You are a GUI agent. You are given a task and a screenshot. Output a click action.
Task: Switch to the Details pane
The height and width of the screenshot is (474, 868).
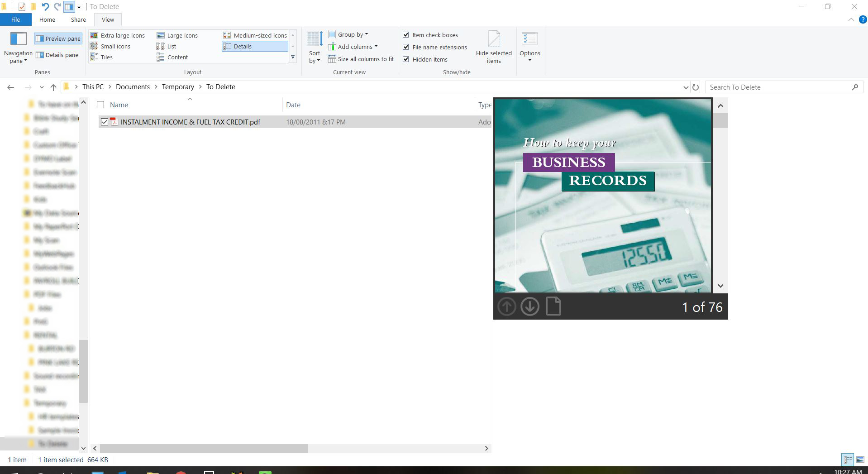pyautogui.click(x=57, y=55)
